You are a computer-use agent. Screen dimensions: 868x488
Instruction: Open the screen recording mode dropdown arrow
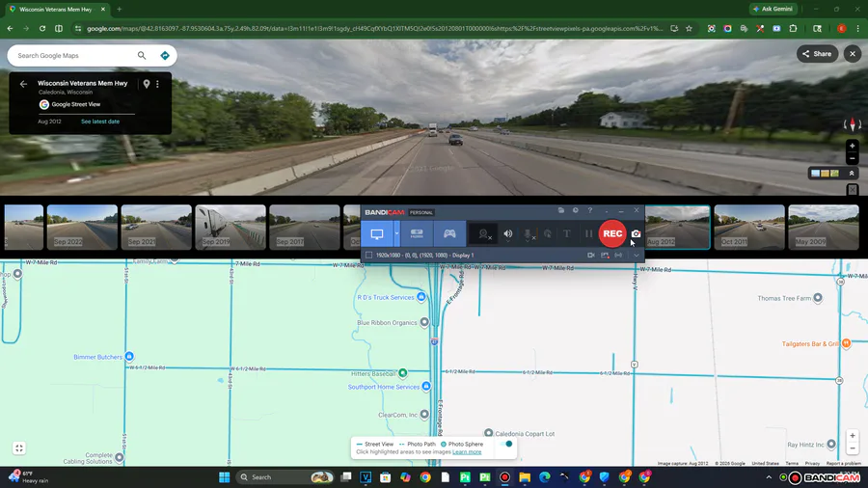coord(396,233)
